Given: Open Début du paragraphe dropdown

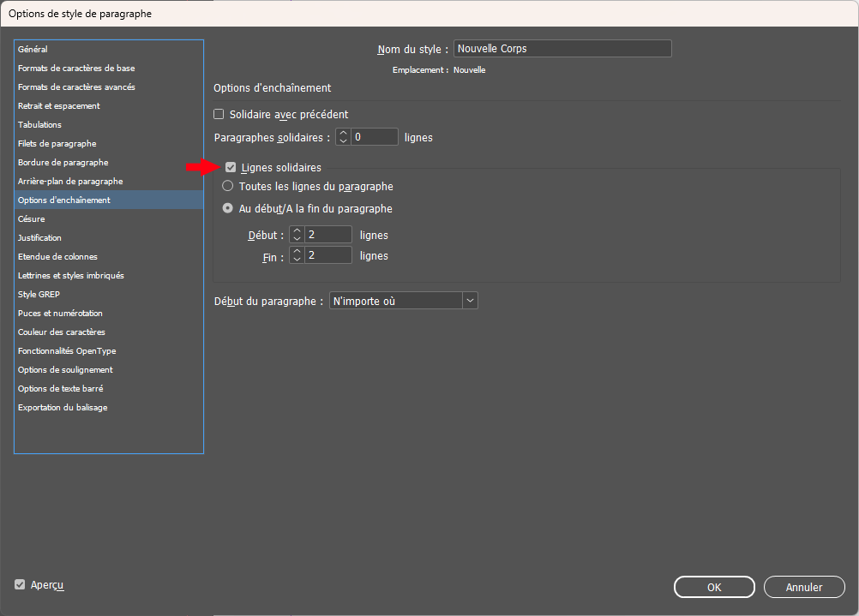Looking at the screenshot, I should tap(403, 301).
